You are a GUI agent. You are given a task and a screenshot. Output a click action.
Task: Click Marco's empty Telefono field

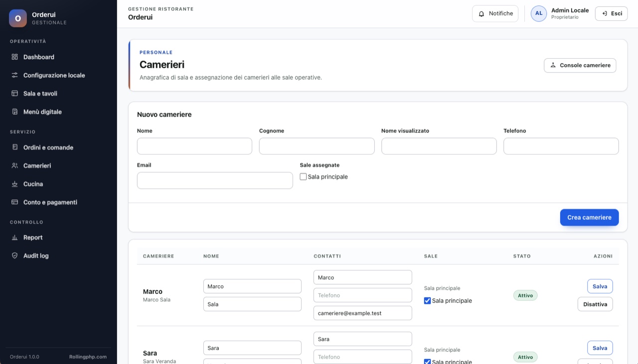[x=362, y=295]
